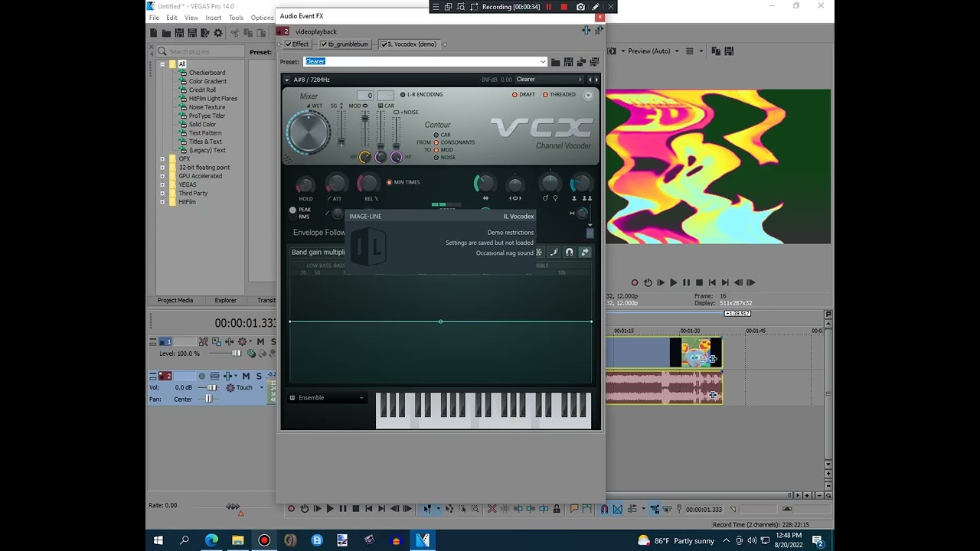
Task: Expand the HitFilm folder
Action: point(162,202)
